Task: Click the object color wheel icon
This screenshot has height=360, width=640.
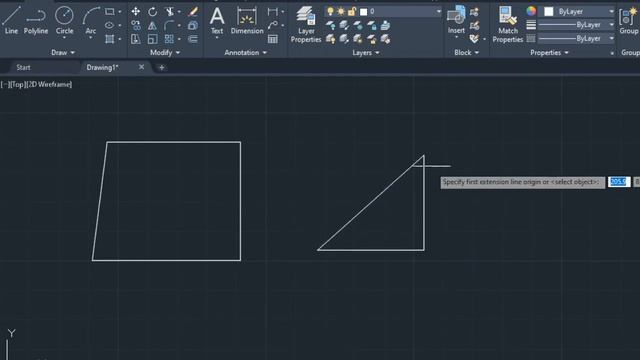Action: 531,11
